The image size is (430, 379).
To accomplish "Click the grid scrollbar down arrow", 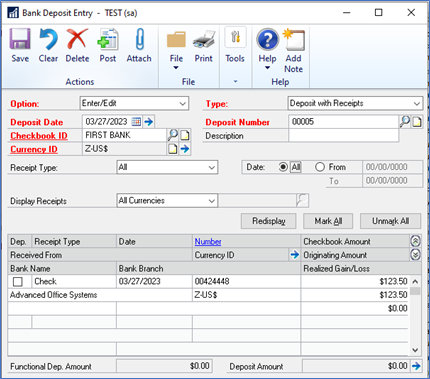I will tap(415, 350).
